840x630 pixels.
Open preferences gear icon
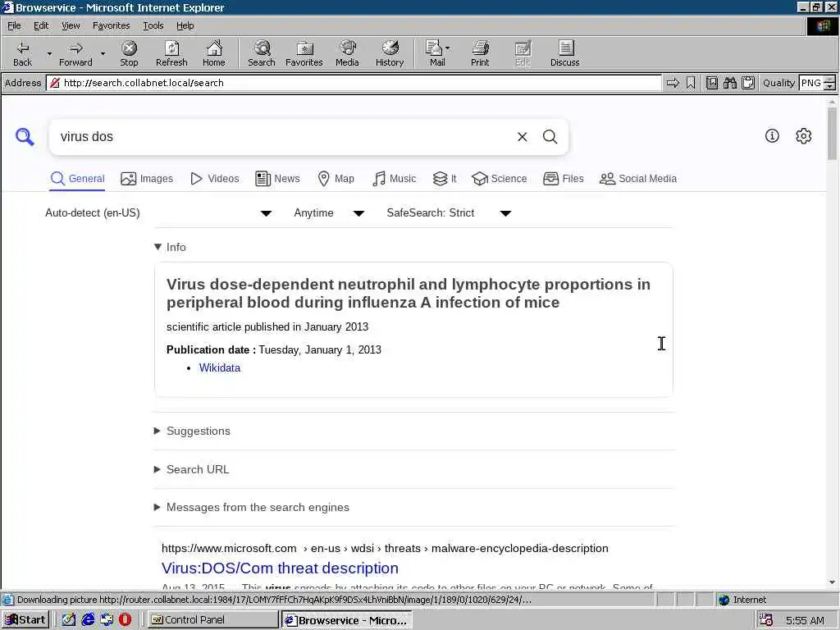point(804,136)
